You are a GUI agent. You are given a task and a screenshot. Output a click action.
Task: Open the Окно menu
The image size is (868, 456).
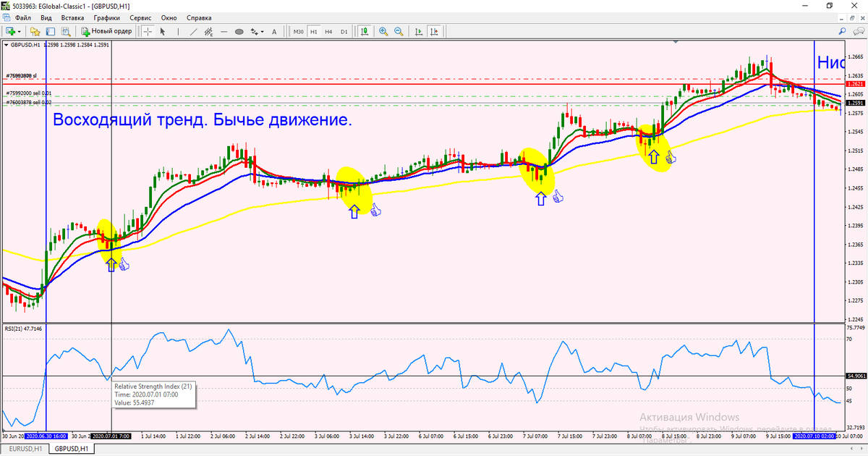pyautogui.click(x=169, y=17)
